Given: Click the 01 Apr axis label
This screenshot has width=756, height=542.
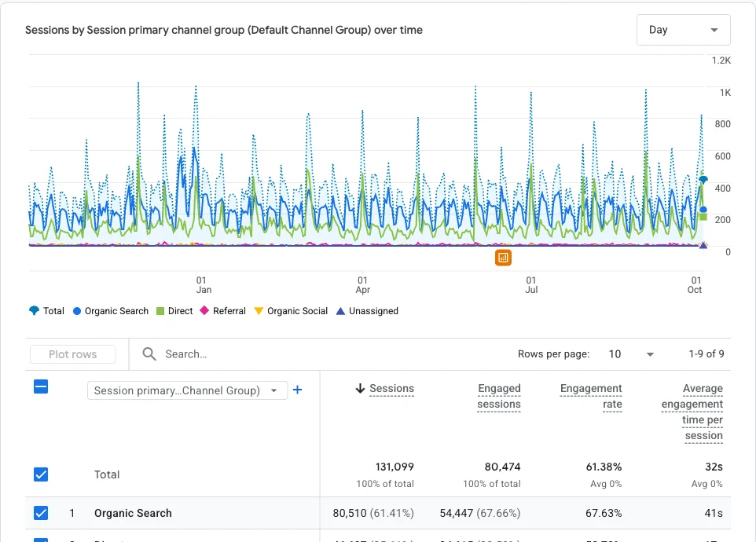Looking at the screenshot, I should pos(362,284).
